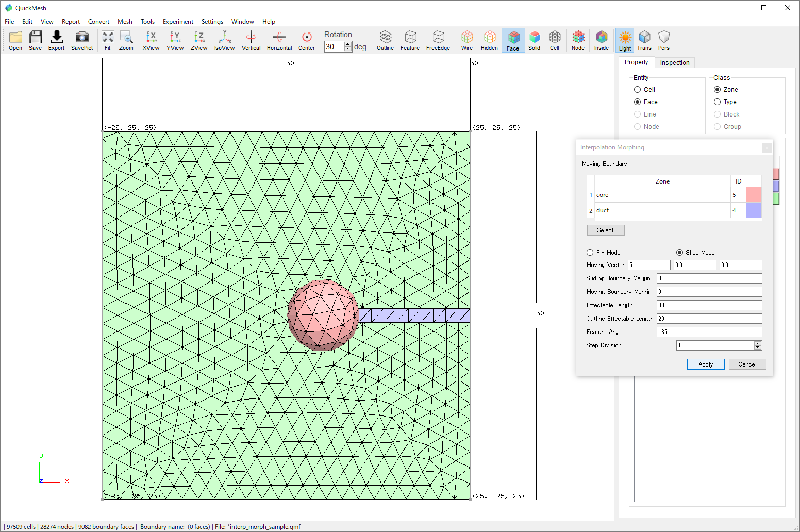Enable the Hidden line view

point(489,40)
